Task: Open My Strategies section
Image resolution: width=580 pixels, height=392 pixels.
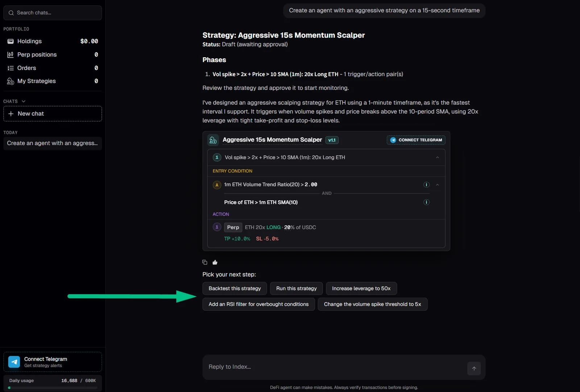Action: point(53,81)
